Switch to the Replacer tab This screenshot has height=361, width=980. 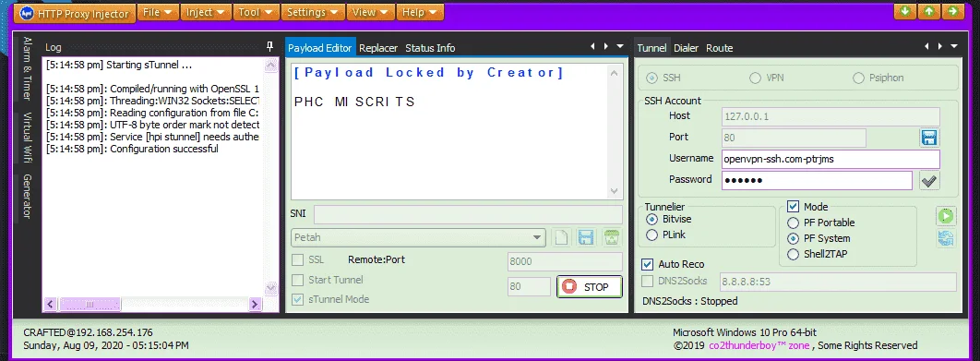coord(378,48)
